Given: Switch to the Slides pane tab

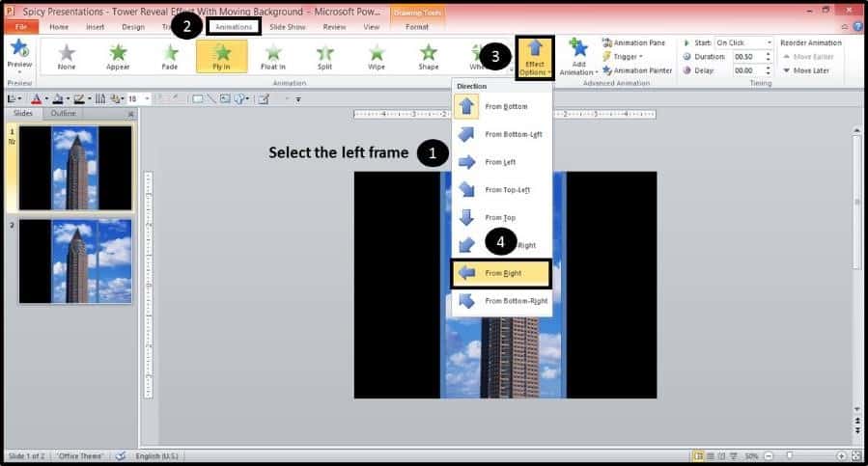Looking at the screenshot, I should pos(23,113).
